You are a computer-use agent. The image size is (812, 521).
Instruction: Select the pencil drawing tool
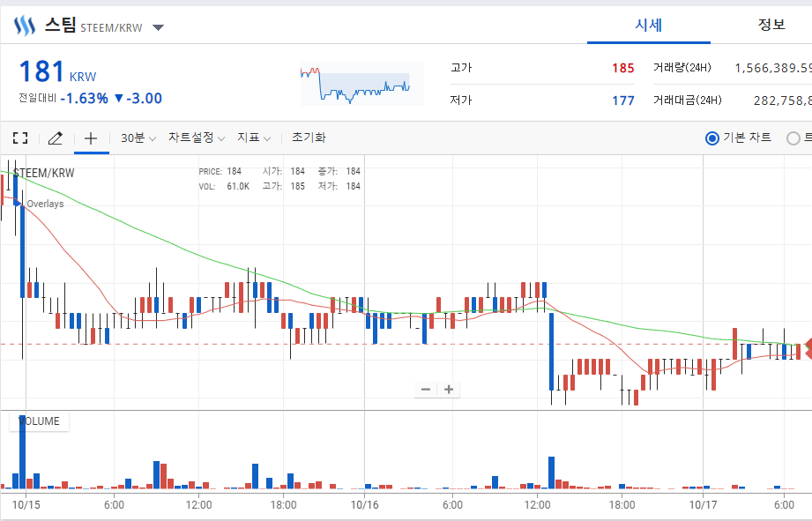(56, 138)
